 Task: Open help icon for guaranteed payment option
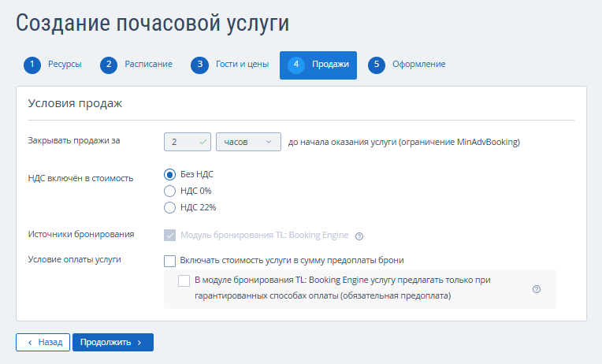537,289
